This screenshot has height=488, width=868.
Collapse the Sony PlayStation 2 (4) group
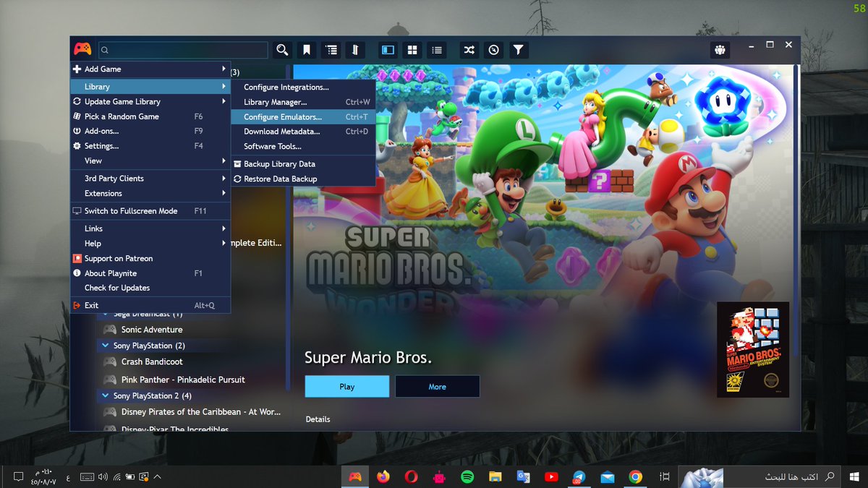pos(106,395)
